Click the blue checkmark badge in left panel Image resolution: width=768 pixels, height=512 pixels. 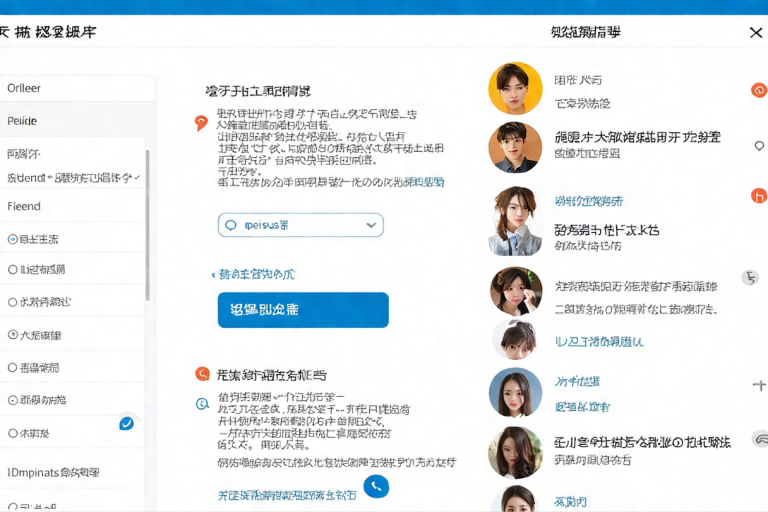point(126,423)
